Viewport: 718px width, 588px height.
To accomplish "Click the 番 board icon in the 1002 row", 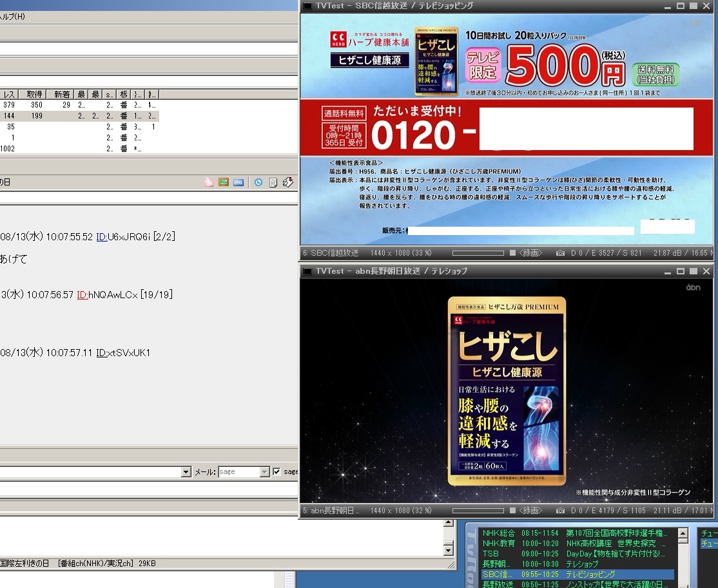I will coord(124,149).
